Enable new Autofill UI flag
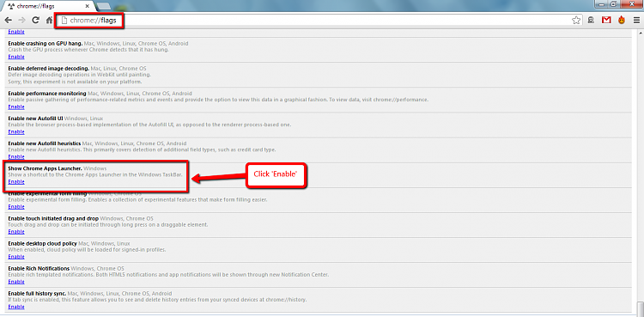The width and height of the screenshot is (644, 317). point(16,132)
